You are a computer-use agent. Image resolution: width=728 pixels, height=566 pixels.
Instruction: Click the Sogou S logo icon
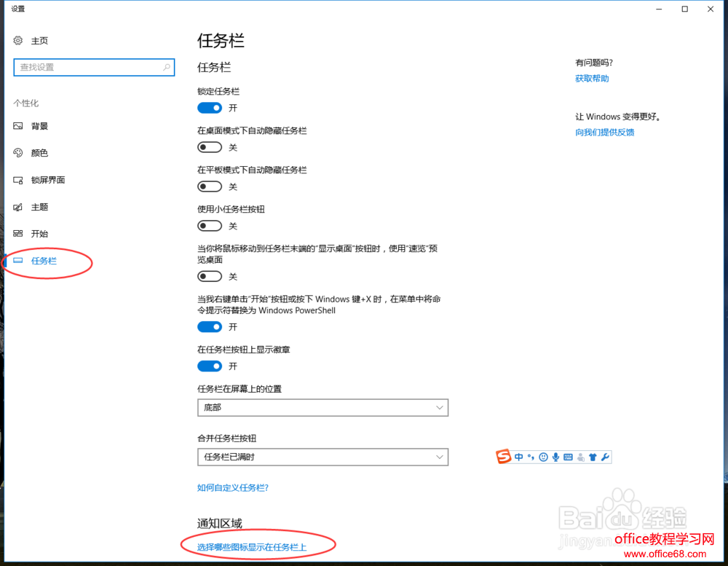point(503,457)
